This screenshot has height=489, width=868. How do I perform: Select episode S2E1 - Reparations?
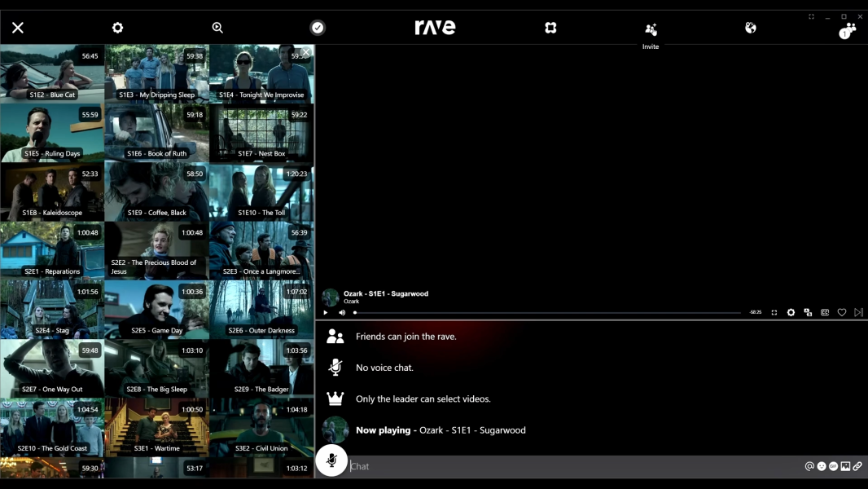52,251
